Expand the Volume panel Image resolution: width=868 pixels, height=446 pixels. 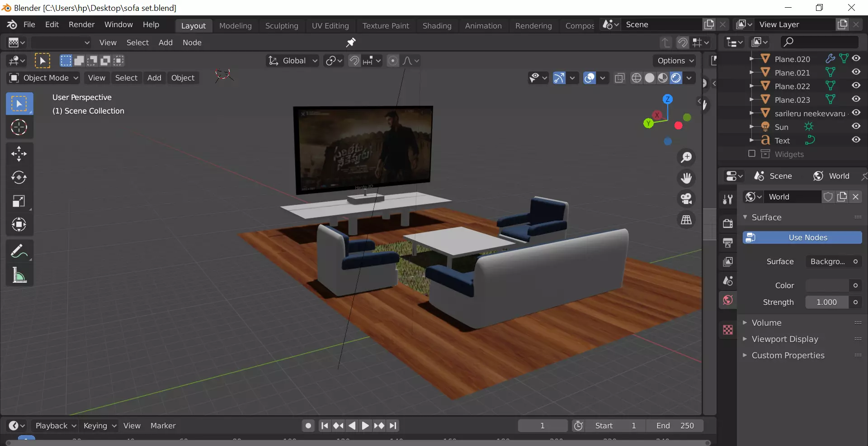coord(766,323)
